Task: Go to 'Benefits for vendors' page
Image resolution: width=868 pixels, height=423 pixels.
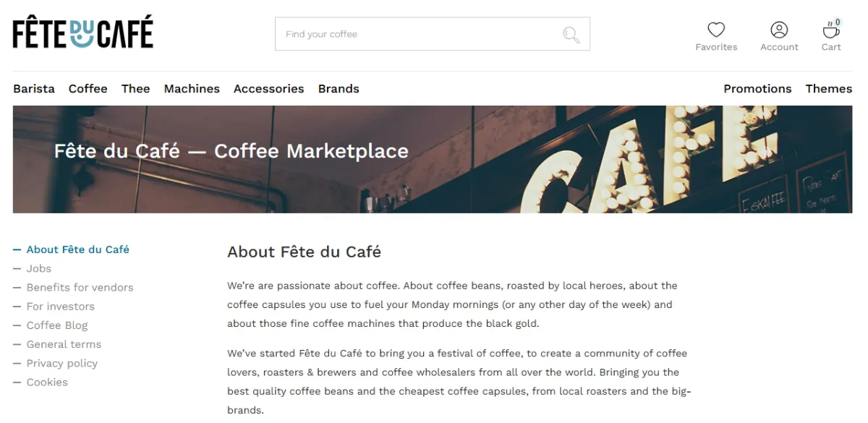Action: (80, 287)
